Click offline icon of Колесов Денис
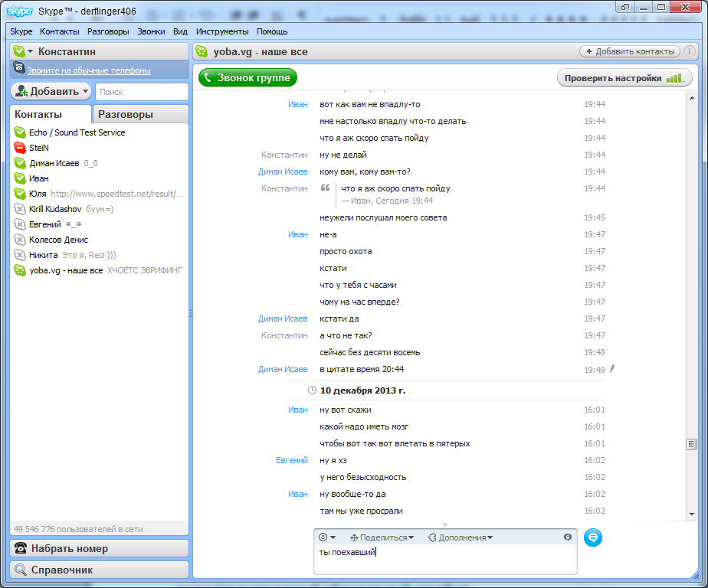 (20, 240)
